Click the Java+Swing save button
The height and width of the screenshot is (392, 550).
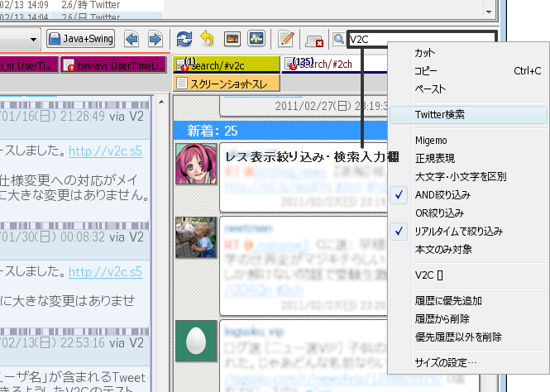(x=81, y=39)
